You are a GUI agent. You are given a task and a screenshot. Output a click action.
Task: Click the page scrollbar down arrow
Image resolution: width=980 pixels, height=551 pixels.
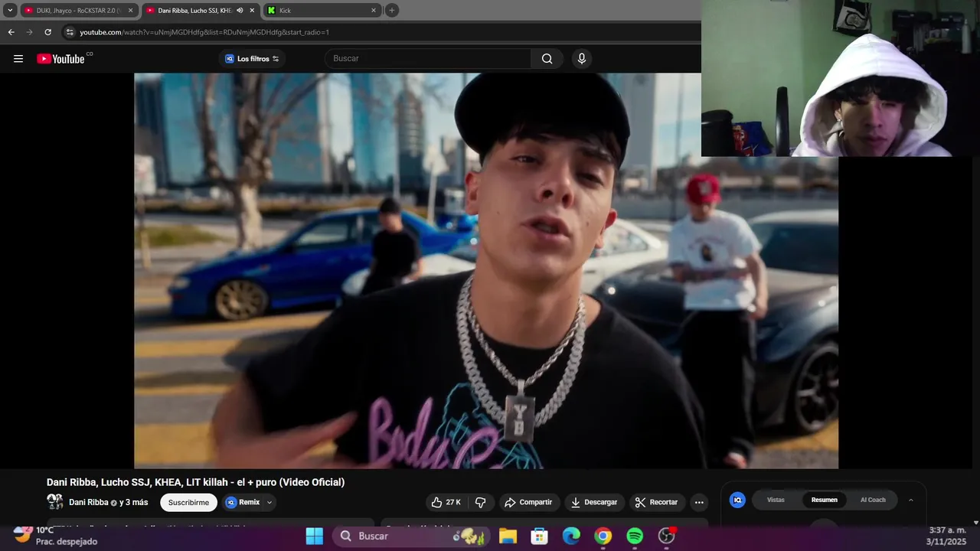pos(975,523)
